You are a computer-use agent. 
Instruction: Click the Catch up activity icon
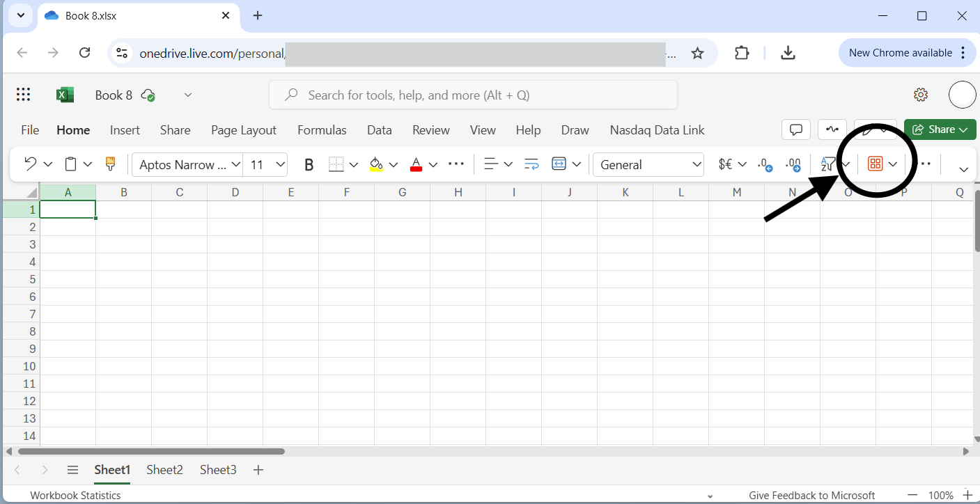(832, 129)
